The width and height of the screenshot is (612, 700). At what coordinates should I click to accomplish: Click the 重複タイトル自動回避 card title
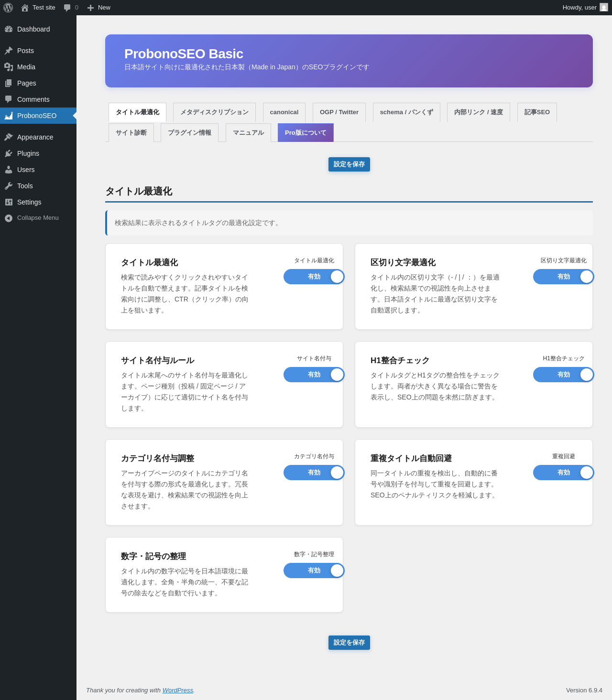(411, 458)
